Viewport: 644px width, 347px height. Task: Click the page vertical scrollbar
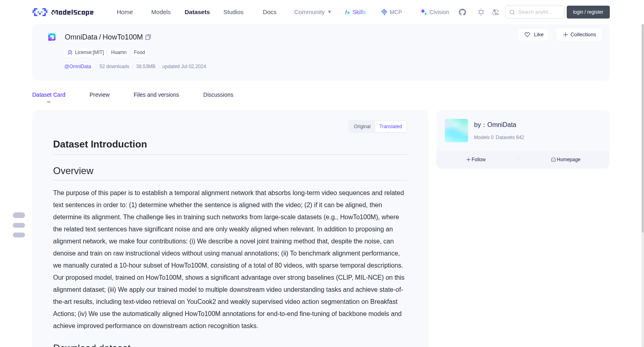642,128
